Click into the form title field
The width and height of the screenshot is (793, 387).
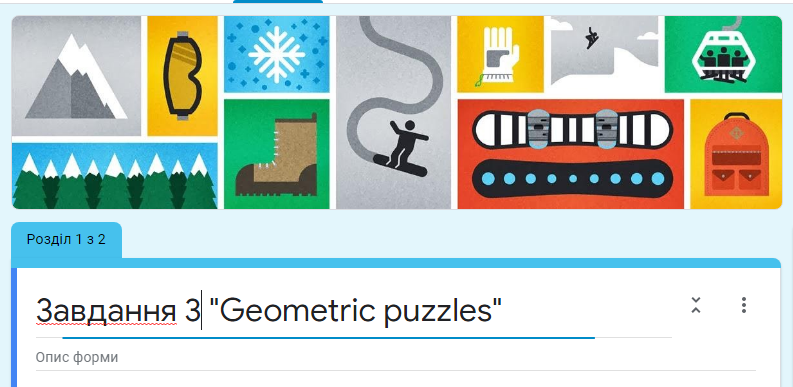(x=354, y=310)
